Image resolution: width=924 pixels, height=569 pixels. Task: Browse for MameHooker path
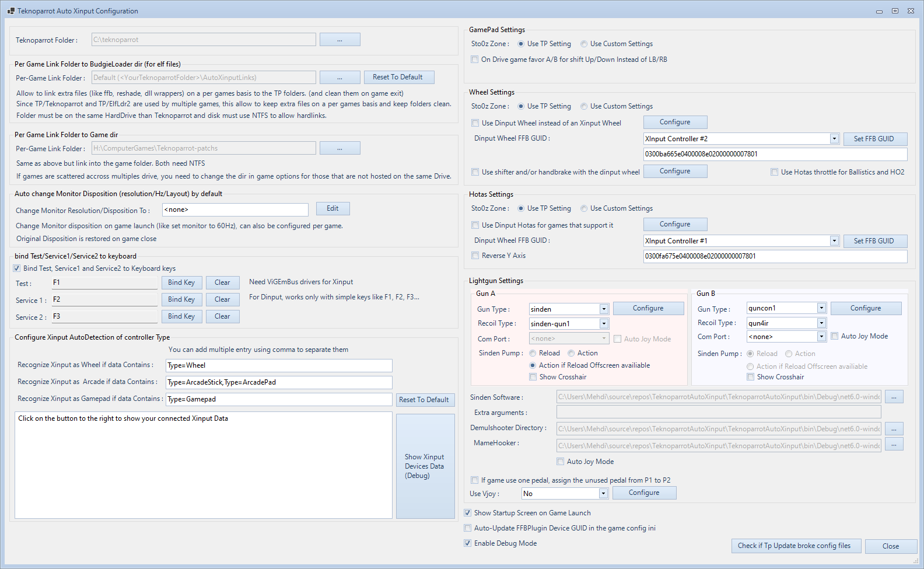(x=894, y=444)
